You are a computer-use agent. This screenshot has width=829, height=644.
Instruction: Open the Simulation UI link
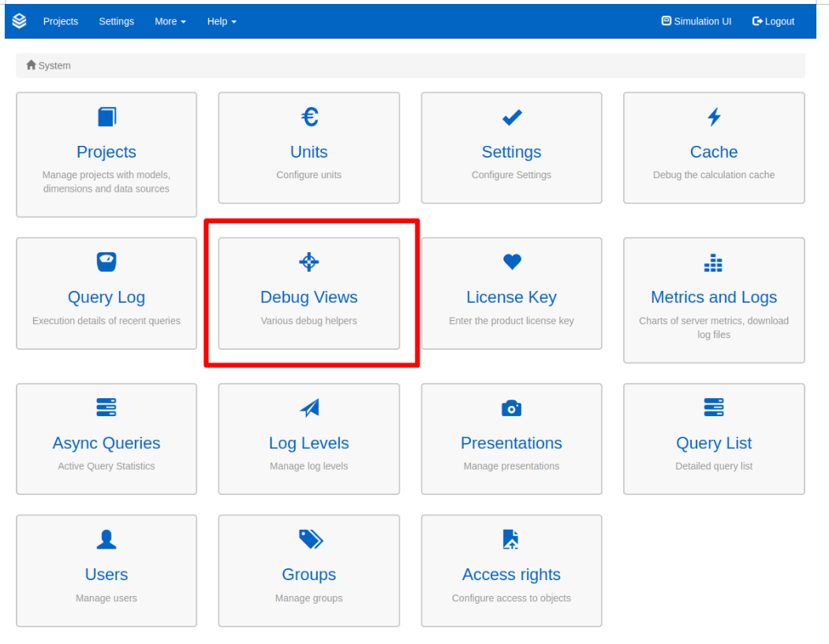[x=696, y=21]
